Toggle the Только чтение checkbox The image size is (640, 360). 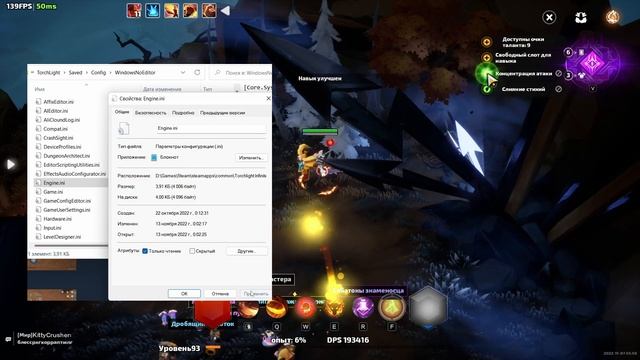145,251
